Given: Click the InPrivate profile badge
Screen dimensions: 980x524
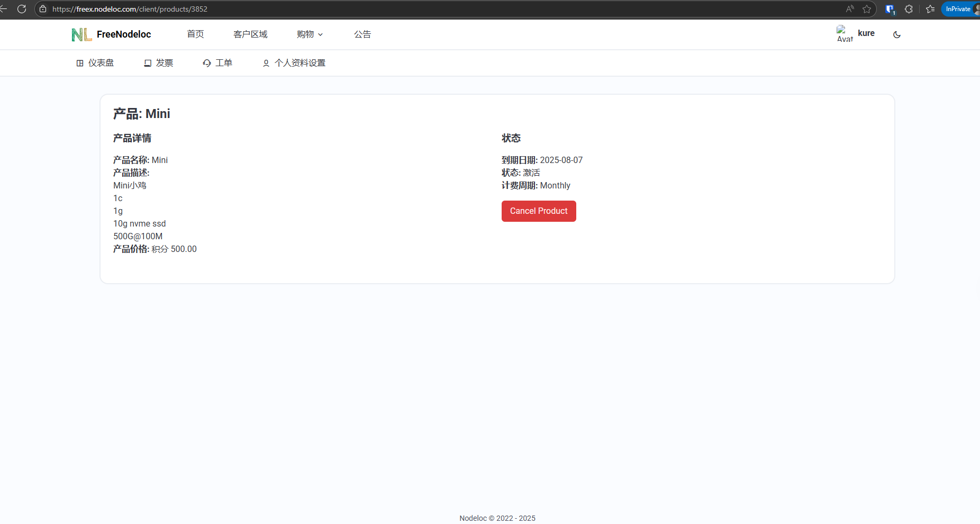Looking at the screenshot, I should click(959, 9).
